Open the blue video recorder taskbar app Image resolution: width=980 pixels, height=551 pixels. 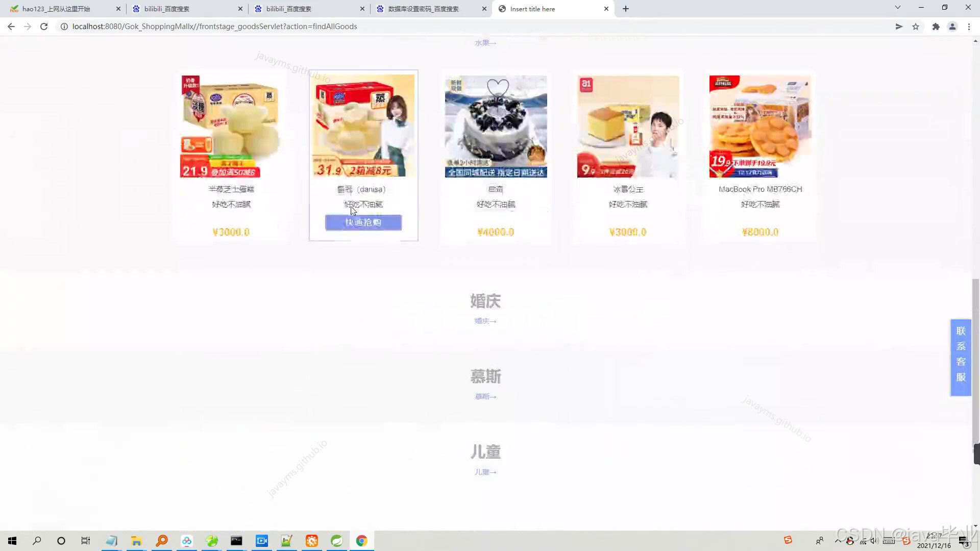point(262,541)
